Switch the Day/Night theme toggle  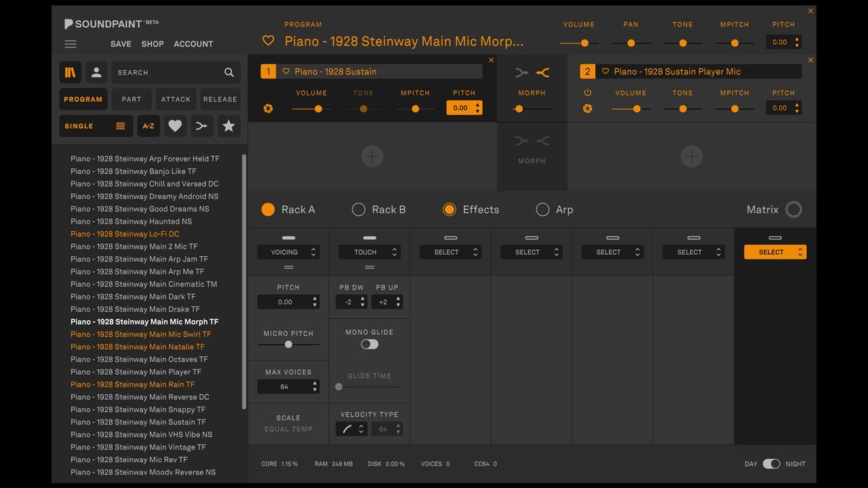[772, 464]
